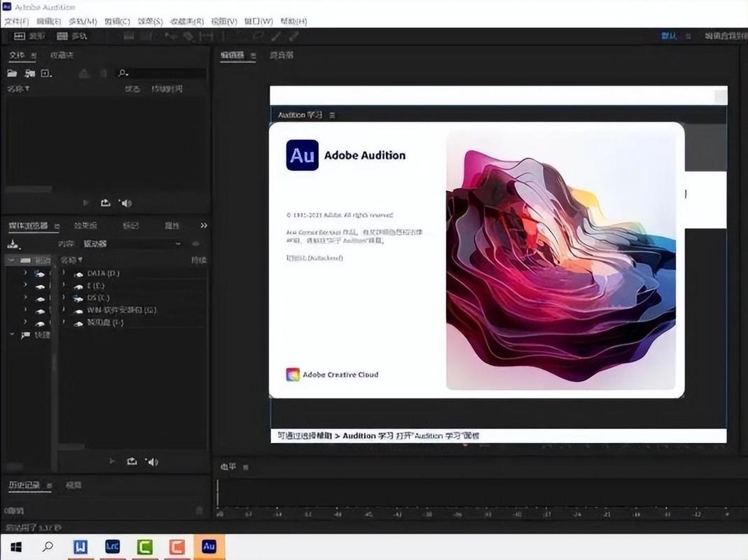Open the Windows Start menu
Image resolution: width=748 pixels, height=560 pixels.
pyautogui.click(x=15, y=547)
